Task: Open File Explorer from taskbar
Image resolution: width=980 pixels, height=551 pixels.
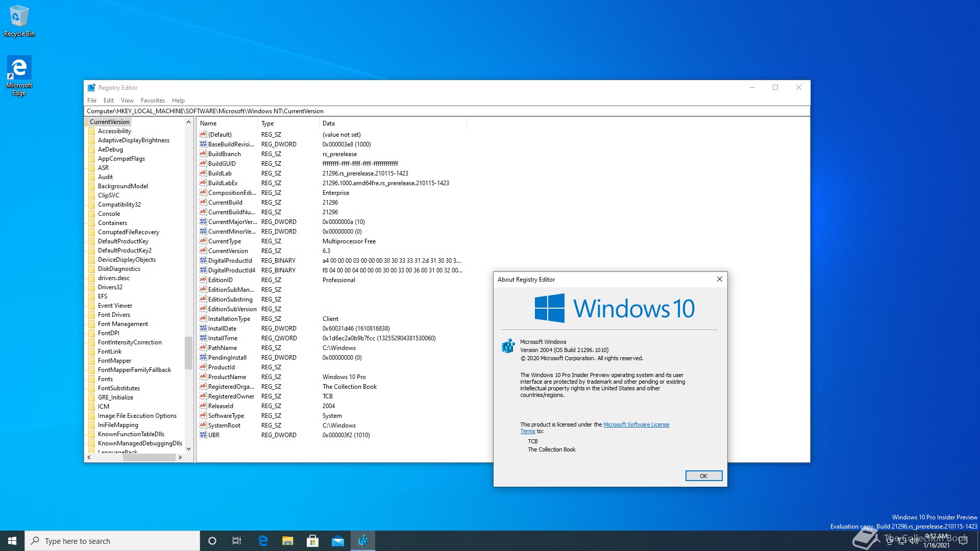Action: [x=288, y=541]
